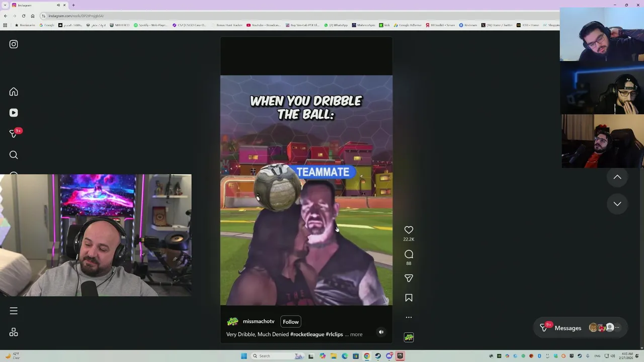Screen dimensions: 644x362
Task: Toggle the reel's sound with speaker button
Action: [x=381, y=332]
